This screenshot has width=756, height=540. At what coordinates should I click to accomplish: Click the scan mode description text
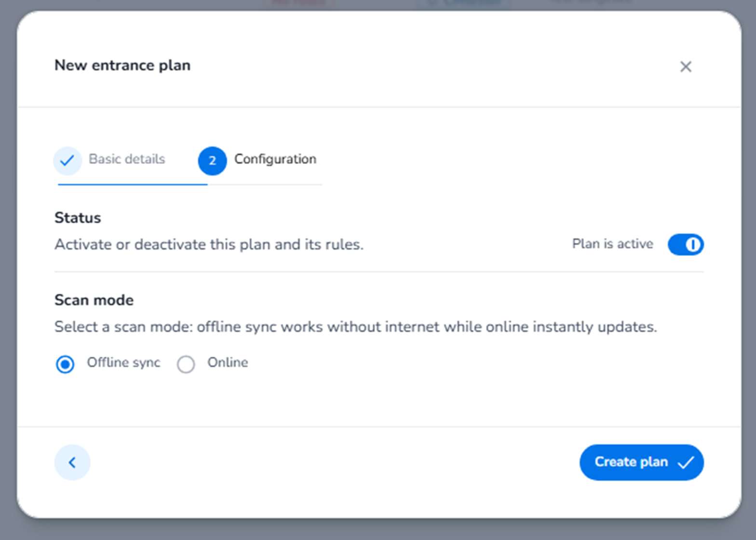355,327
